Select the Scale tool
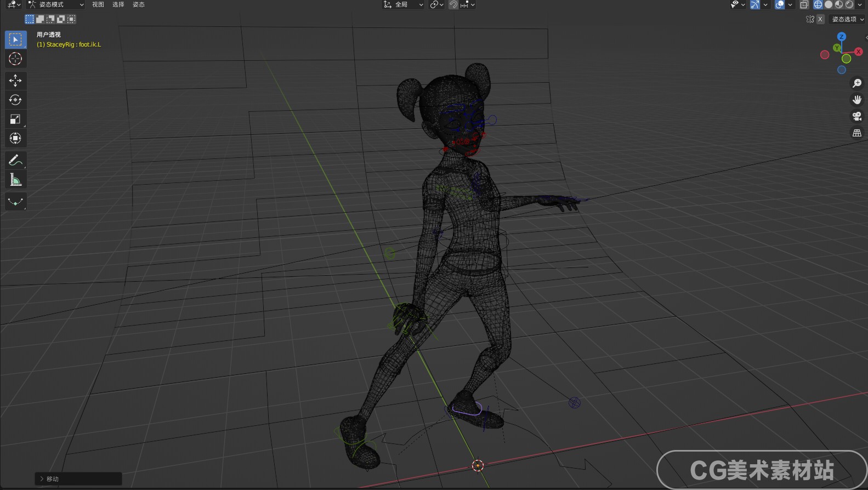Viewport: 868px width, 490px height. [x=15, y=119]
